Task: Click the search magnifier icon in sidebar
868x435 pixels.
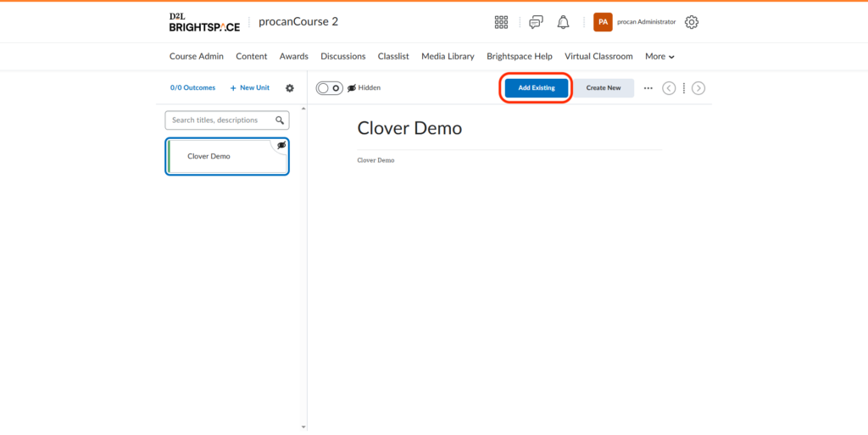Action: 280,120
